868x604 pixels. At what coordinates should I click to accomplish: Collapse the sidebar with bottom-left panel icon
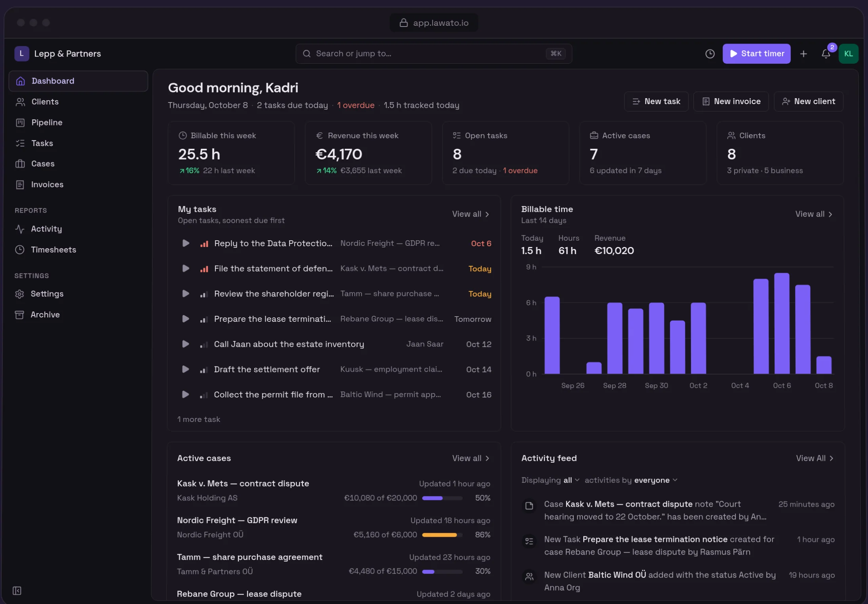tap(17, 591)
